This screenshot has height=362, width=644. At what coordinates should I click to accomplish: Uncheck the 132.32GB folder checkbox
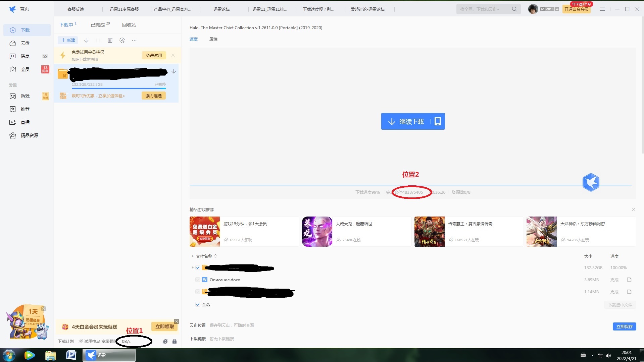coord(198,267)
